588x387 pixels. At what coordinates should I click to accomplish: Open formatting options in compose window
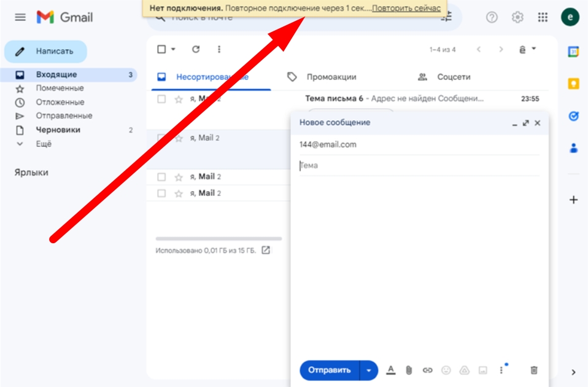391,370
